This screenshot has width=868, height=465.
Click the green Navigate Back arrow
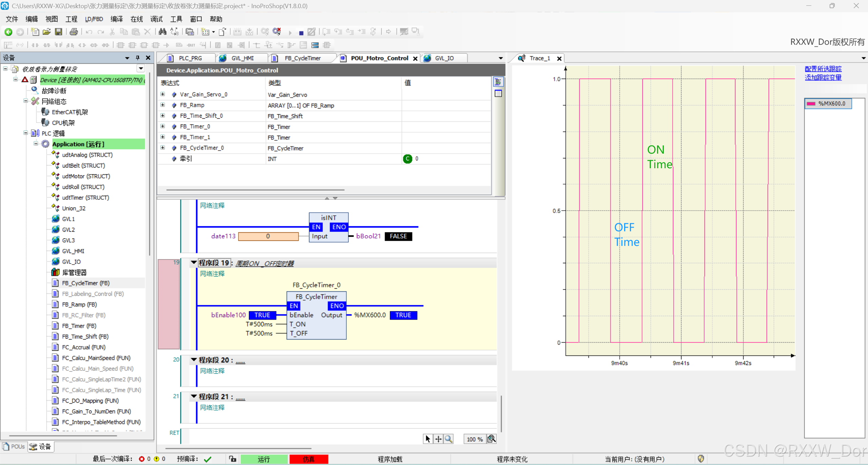tap(8, 32)
